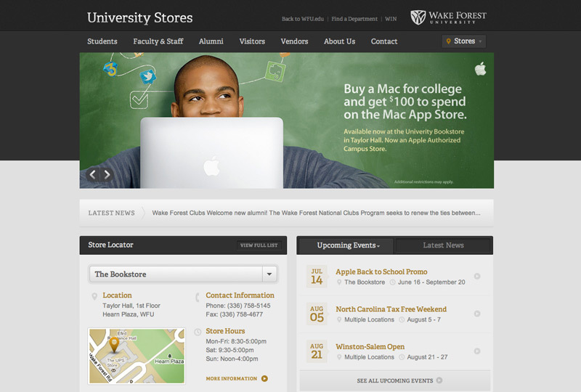The height and width of the screenshot is (392, 581).
Task: Click the orange map pin on the map
Action: pyautogui.click(x=114, y=345)
